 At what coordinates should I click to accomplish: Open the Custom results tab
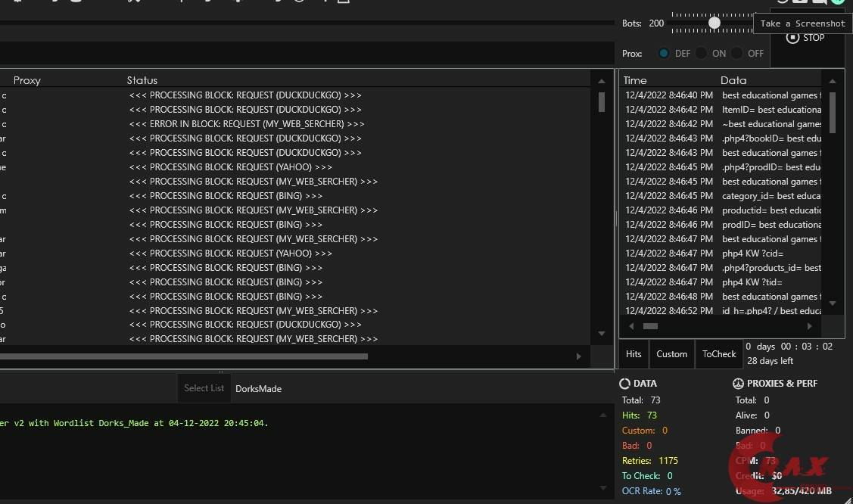tap(671, 354)
